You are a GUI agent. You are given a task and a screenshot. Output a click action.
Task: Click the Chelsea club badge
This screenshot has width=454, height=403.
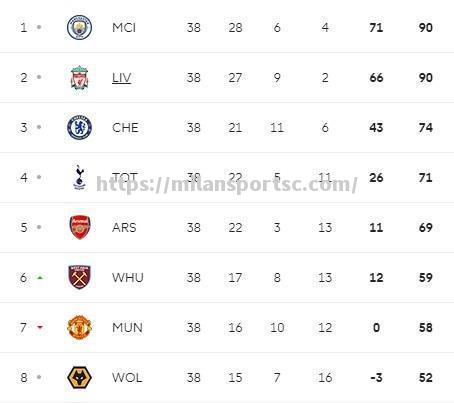79,127
